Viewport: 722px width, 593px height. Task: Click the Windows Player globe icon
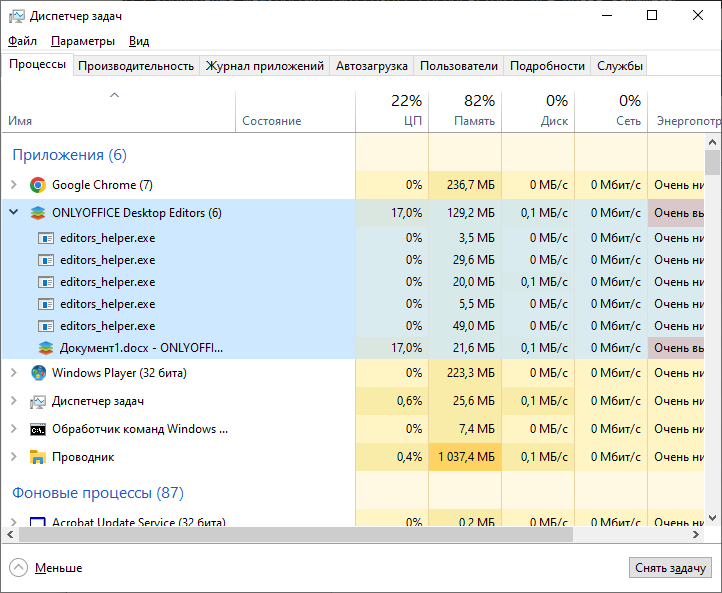38,373
